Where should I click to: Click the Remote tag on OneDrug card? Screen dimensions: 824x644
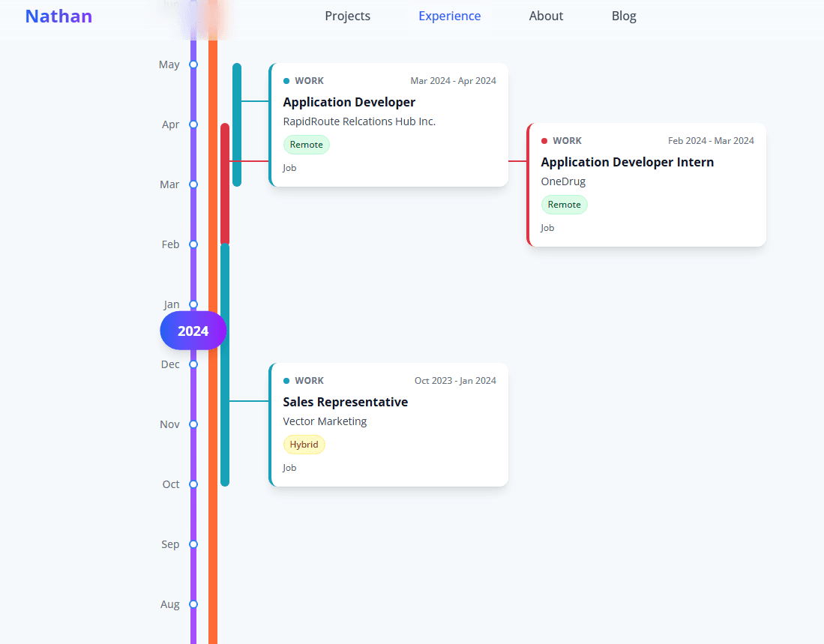pos(564,205)
